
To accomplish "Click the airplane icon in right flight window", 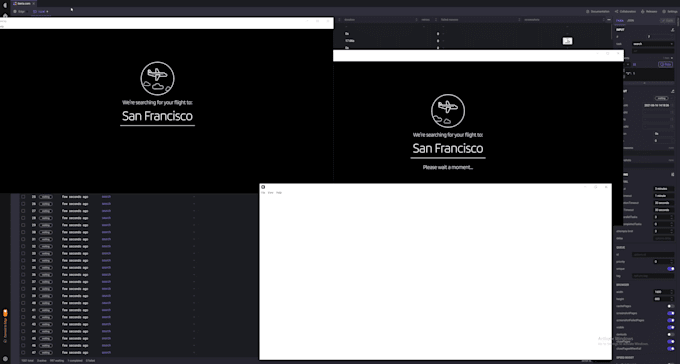I will [448, 111].
